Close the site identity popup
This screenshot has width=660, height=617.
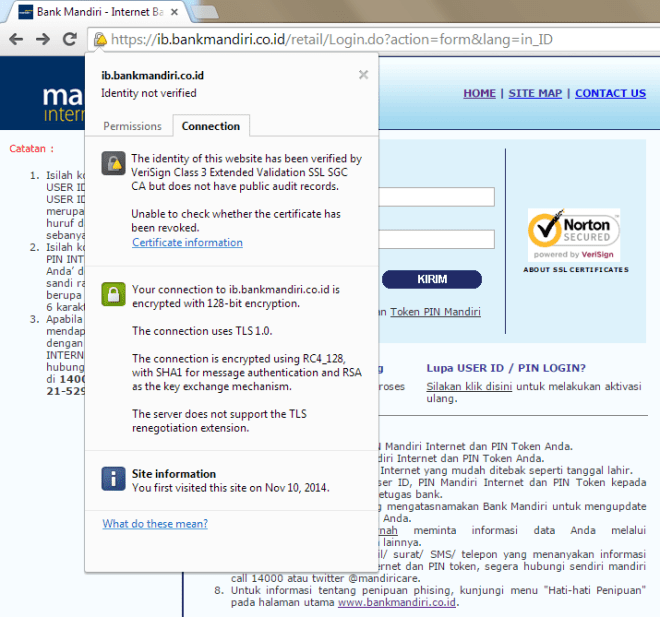pos(363,75)
